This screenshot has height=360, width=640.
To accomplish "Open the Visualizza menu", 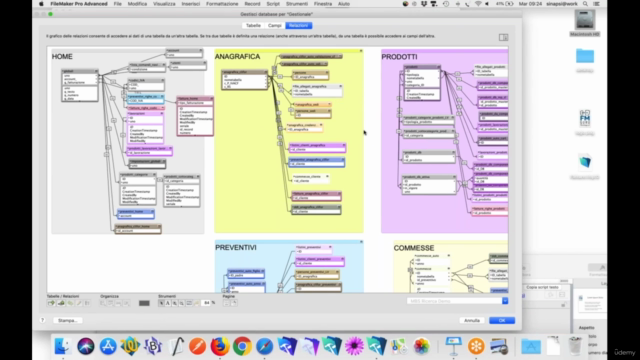I will click(x=164, y=4).
